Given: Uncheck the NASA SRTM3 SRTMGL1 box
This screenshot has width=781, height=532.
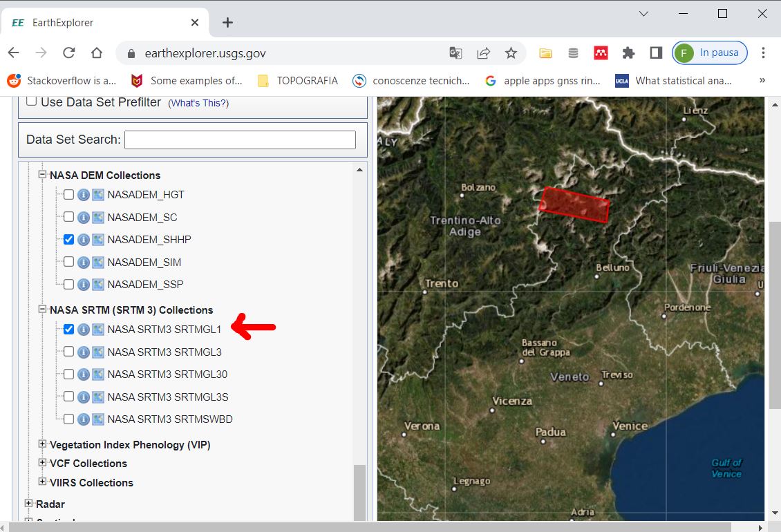Looking at the screenshot, I should click(68, 330).
